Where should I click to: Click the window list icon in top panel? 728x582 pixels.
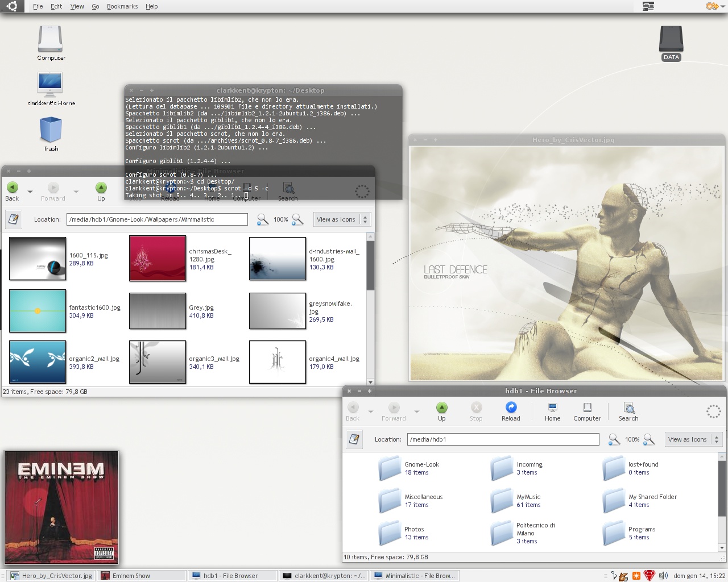(x=648, y=6)
